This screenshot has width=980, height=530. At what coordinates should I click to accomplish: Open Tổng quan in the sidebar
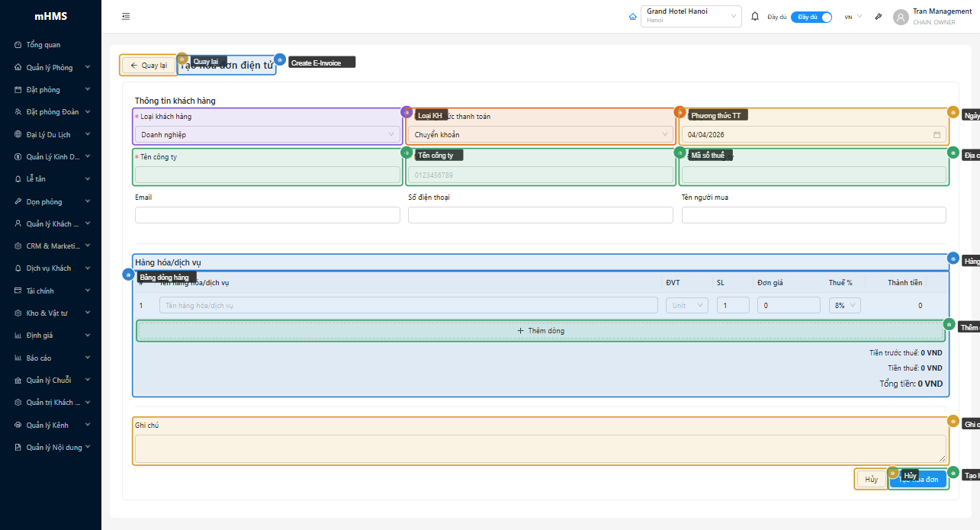click(43, 45)
